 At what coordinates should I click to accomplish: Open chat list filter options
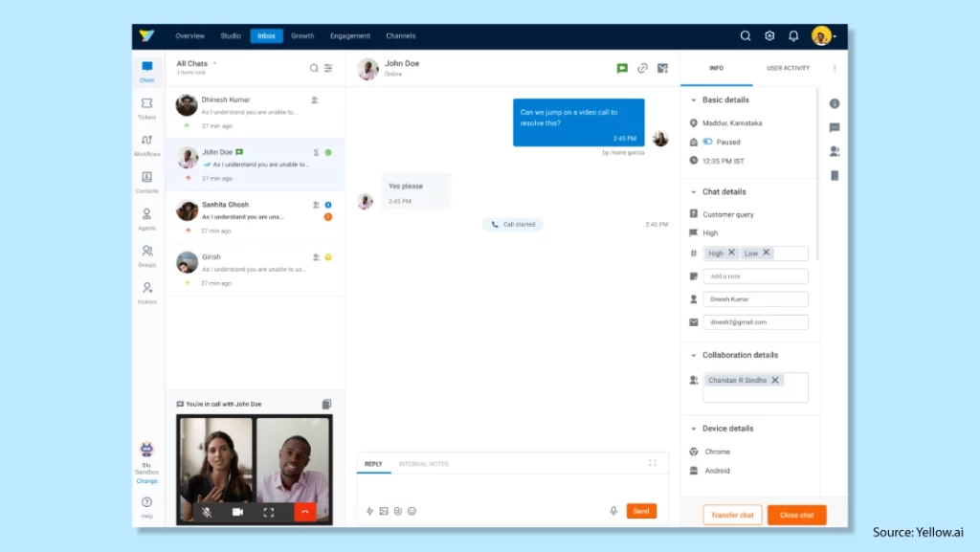(x=328, y=67)
